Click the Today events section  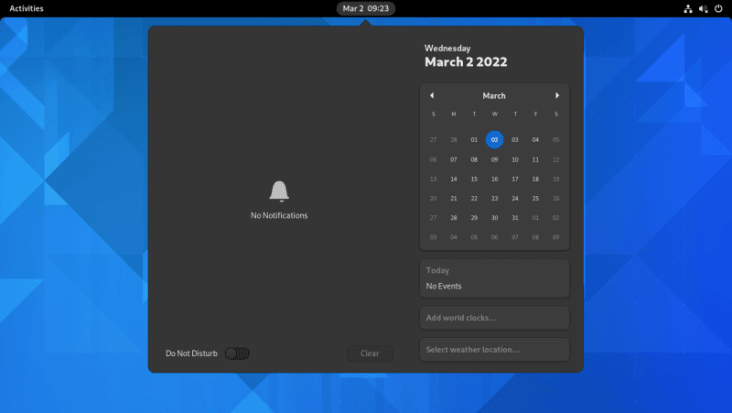494,278
